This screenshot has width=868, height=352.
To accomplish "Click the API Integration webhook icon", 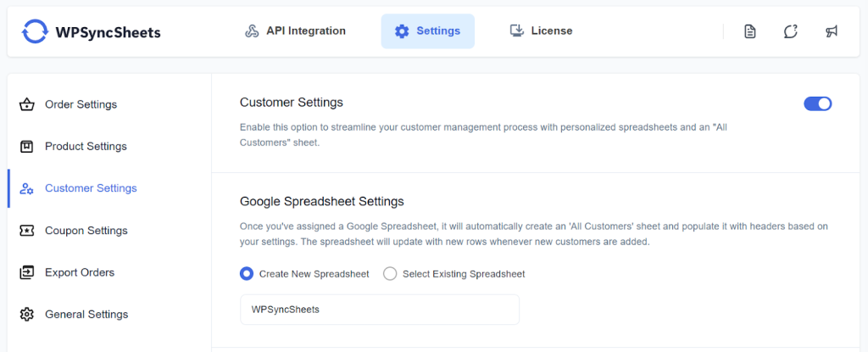I will pos(252,31).
